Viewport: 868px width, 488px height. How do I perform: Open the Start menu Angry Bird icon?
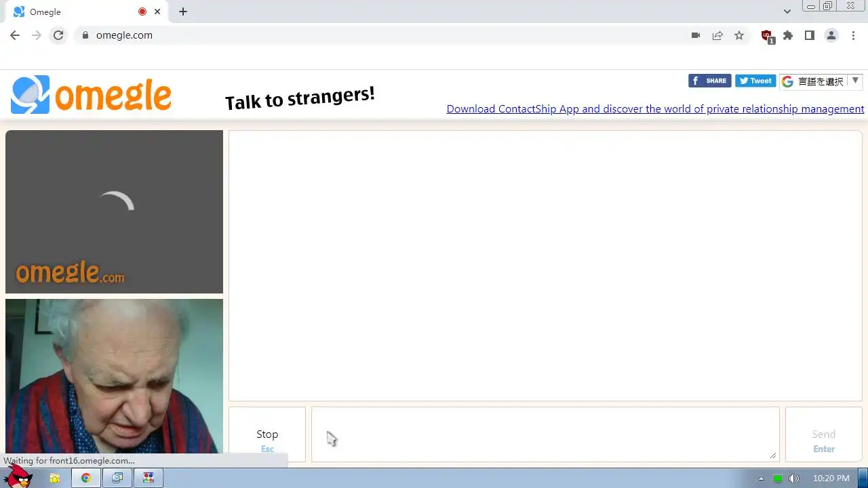[x=18, y=476]
